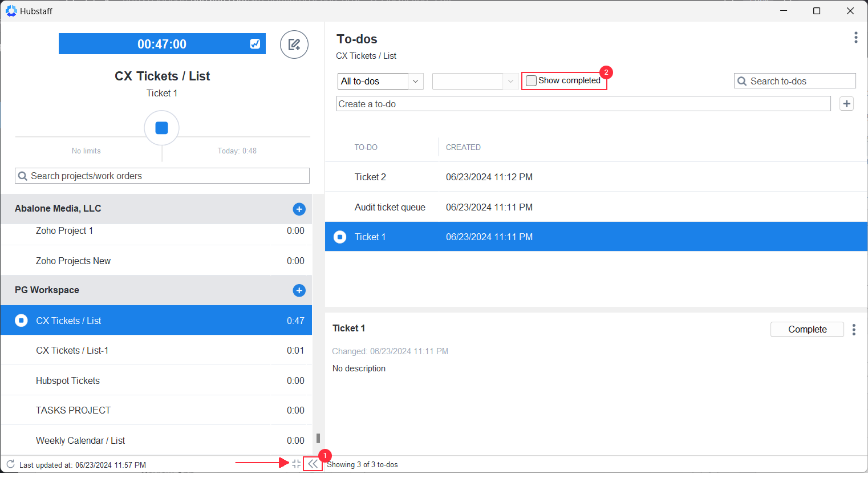Click the Search to-dos field

[x=795, y=81]
